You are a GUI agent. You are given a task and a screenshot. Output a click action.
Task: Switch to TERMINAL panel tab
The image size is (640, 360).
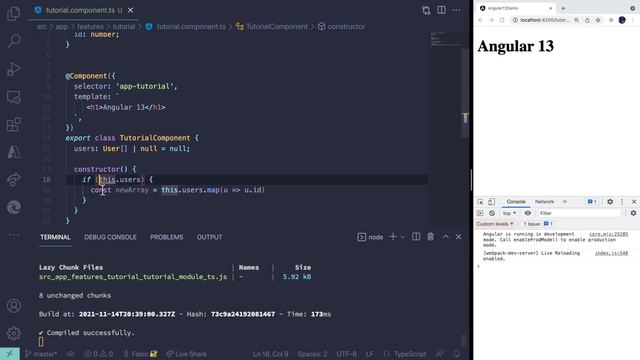(56, 237)
